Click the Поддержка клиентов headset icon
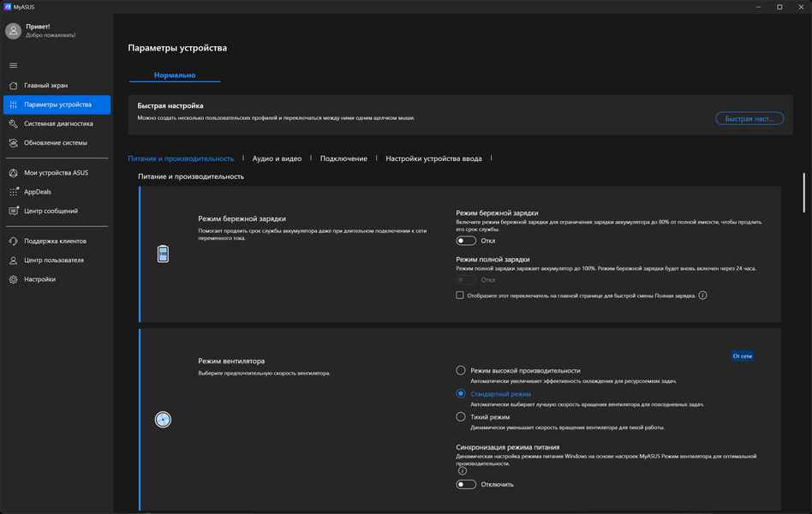The height and width of the screenshot is (514, 812). coord(14,241)
